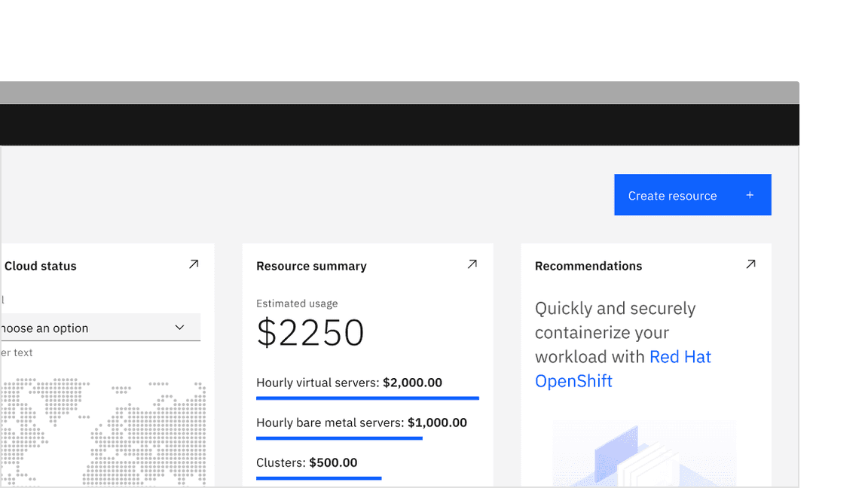Screen dimensions: 868x488
Task: Click the black top navigation header bar
Action: pyautogui.click(x=399, y=124)
